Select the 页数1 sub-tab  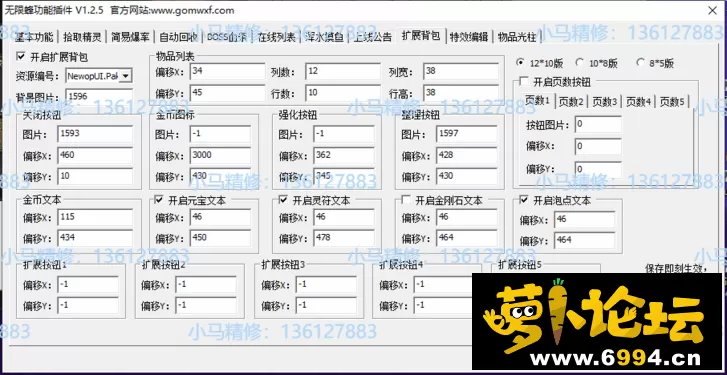coord(537,100)
